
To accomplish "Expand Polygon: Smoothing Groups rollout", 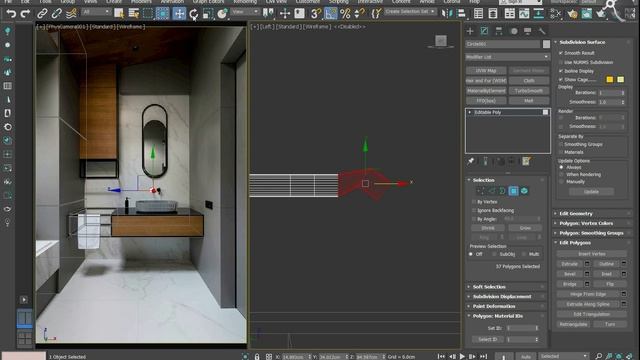I will pos(591,233).
